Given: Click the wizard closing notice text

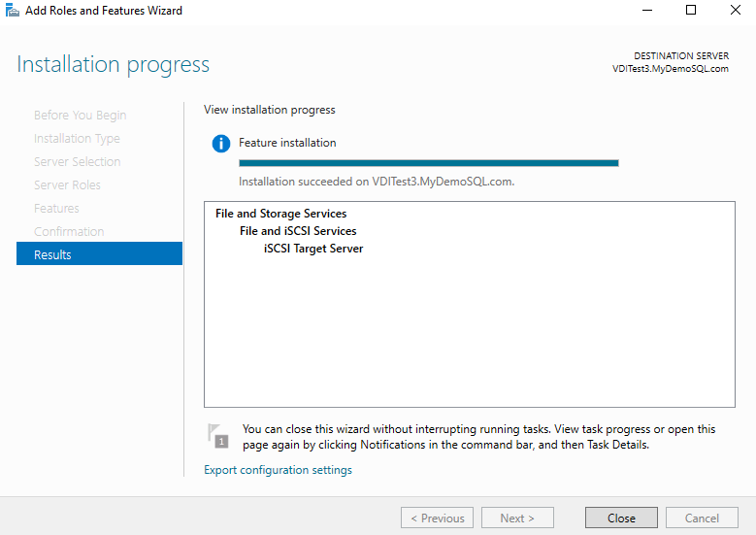Looking at the screenshot, I should tap(478, 437).
